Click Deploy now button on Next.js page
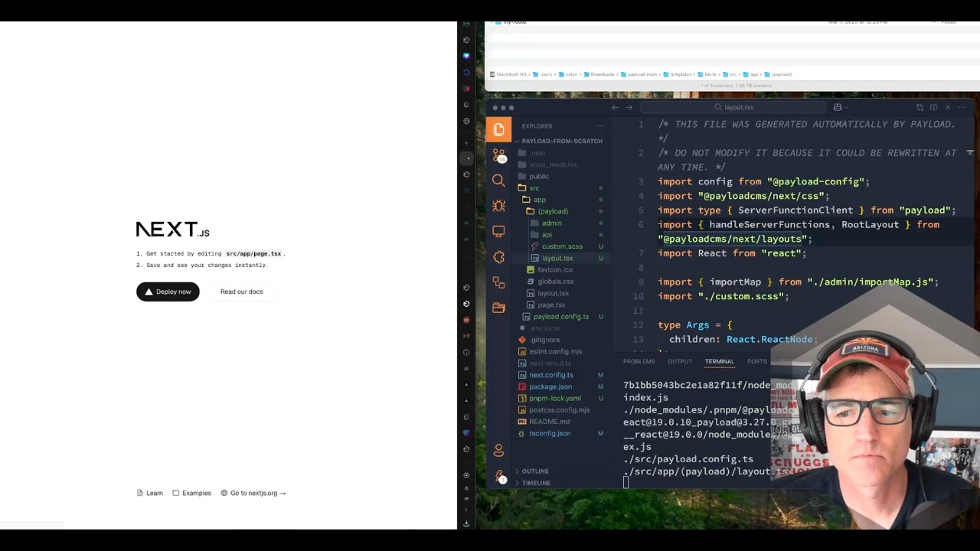 click(168, 292)
